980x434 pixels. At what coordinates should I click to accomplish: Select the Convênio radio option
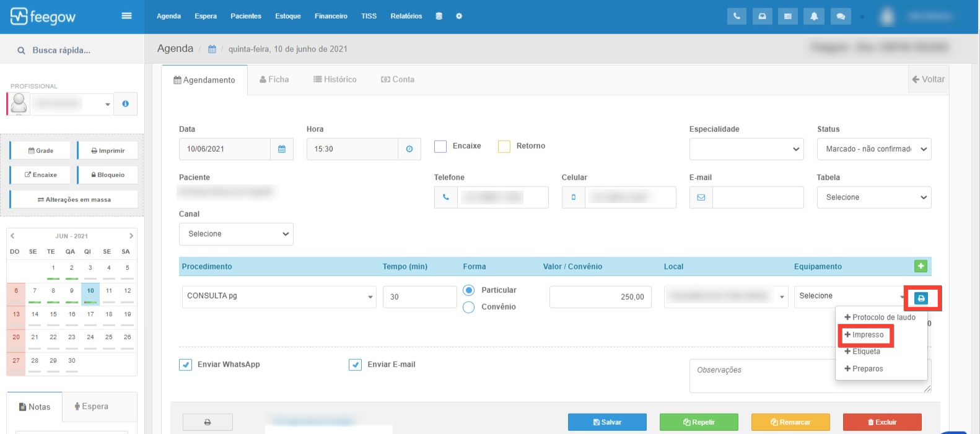(x=469, y=307)
